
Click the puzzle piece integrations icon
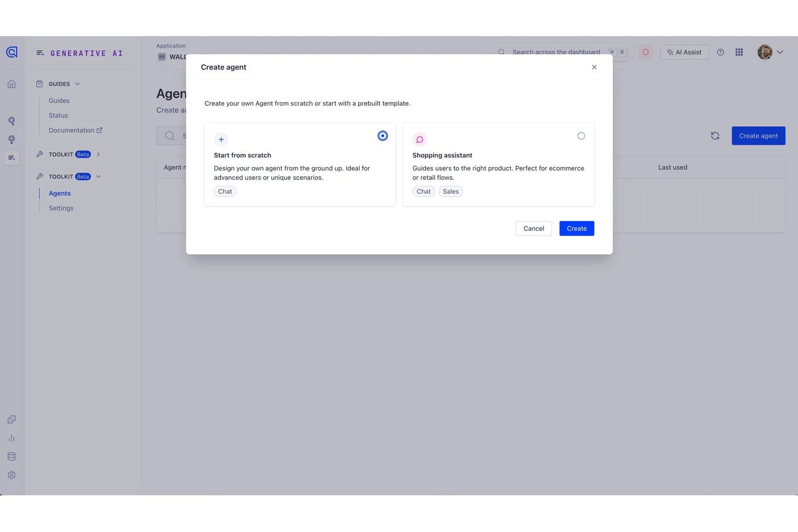tap(12, 419)
